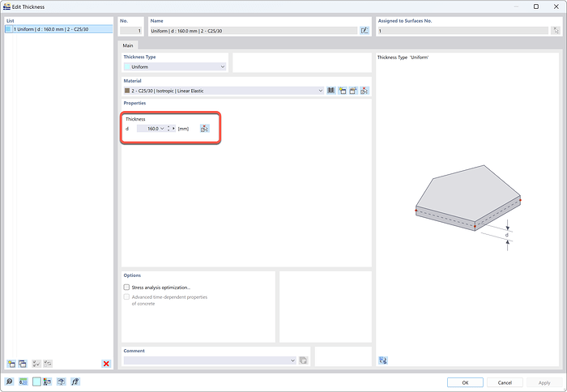Open the colored display properties icon
The image size is (567, 392).
[47, 381]
